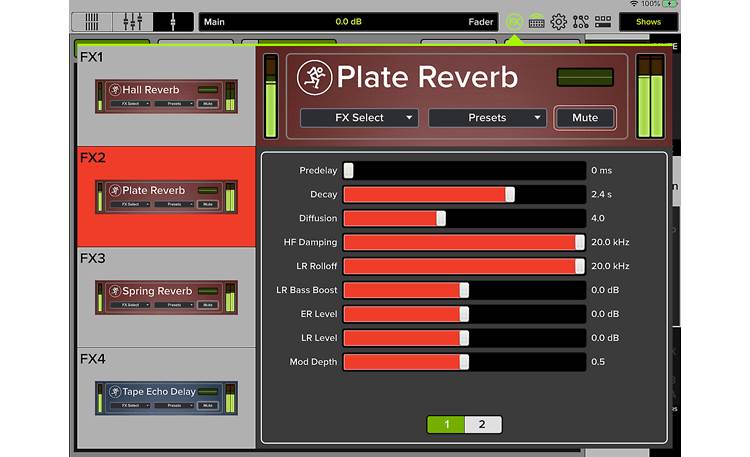Viewport: 750px width, 457px height.
Task: Click the ER Level slider handle
Action: 464,314
